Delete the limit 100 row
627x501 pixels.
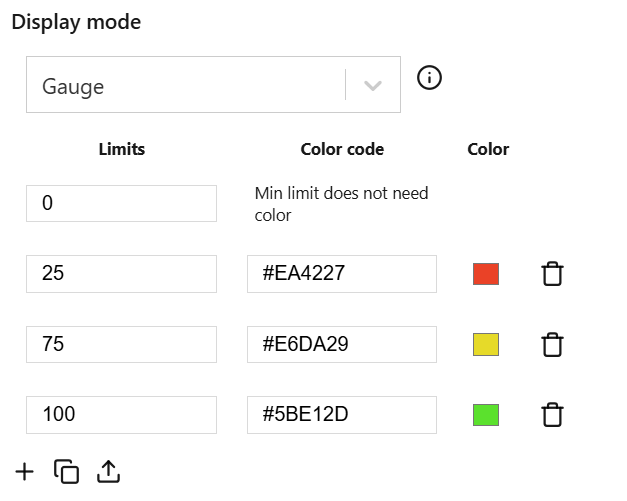tap(552, 415)
